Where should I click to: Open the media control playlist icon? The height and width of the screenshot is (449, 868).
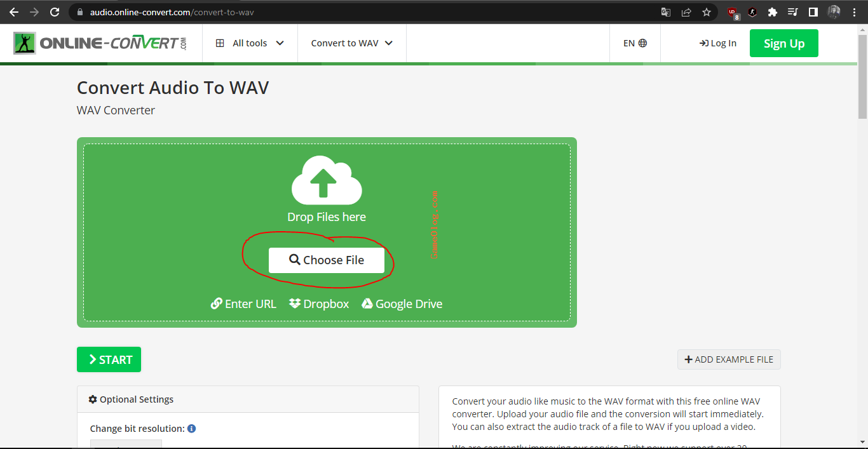(792, 12)
